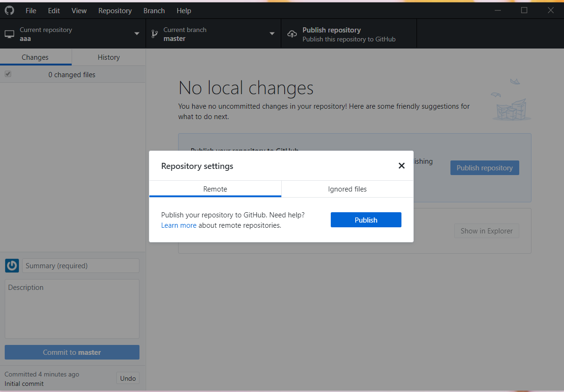This screenshot has height=392, width=564.
Task: Switch to the History tab
Action: [x=109, y=57]
